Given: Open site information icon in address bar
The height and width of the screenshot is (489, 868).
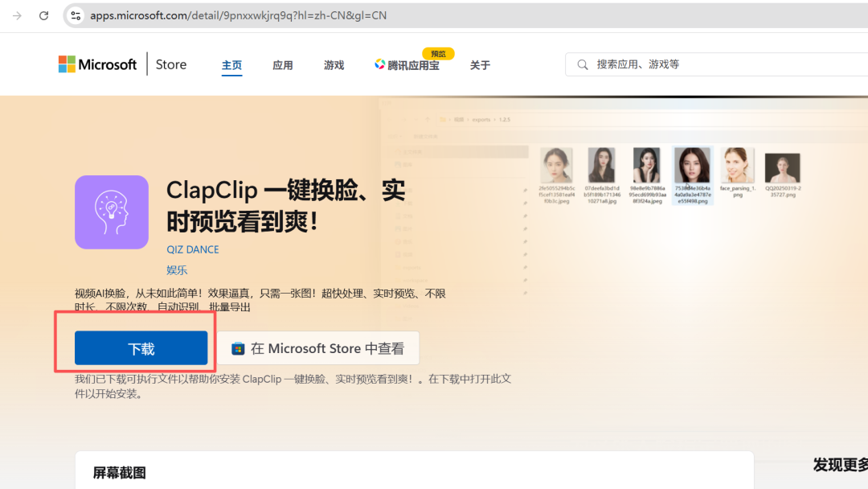Looking at the screenshot, I should (x=76, y=15).
